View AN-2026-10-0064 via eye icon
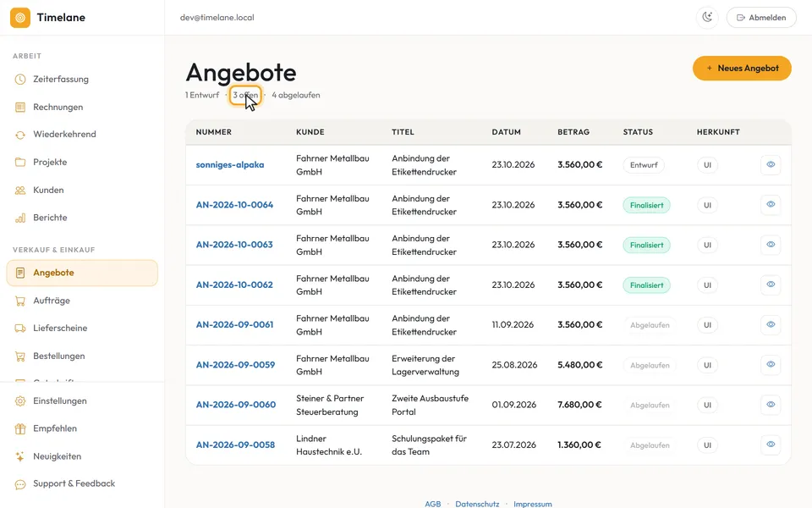The height and width of the screenshot is (508, 812). click(x=771, y=205)
